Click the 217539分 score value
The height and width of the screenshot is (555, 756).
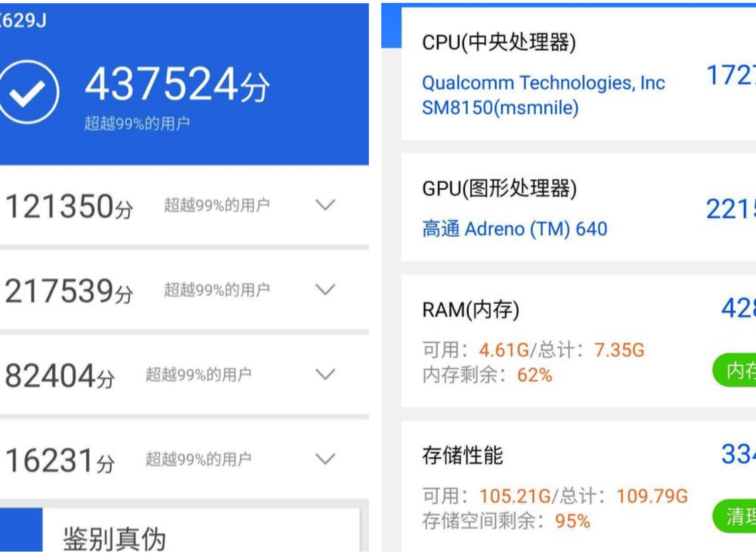[x=69, y=291]
